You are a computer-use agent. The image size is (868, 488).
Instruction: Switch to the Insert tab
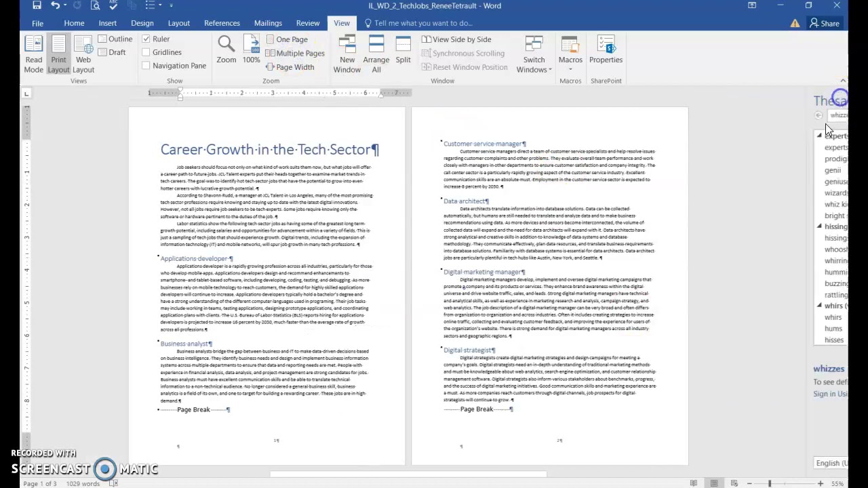click(x=108, y=23)
